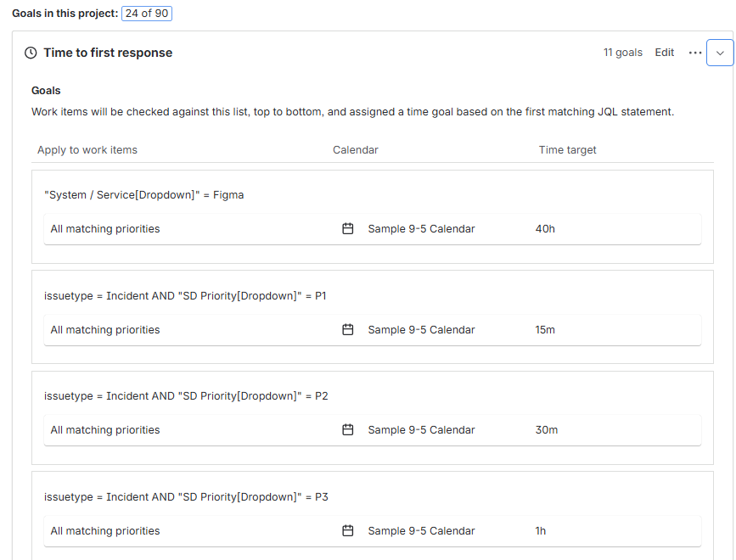Image resolution: width=736 pixels, height=560 pixels.
Task: Select the Figma JQL statement row
Action: (x=144, y=194)
